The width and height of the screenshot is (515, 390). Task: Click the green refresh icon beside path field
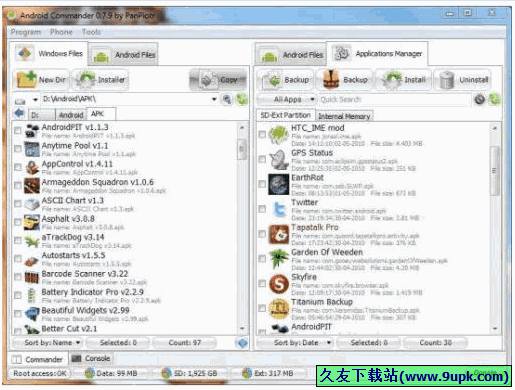click(x=242, y=99)
